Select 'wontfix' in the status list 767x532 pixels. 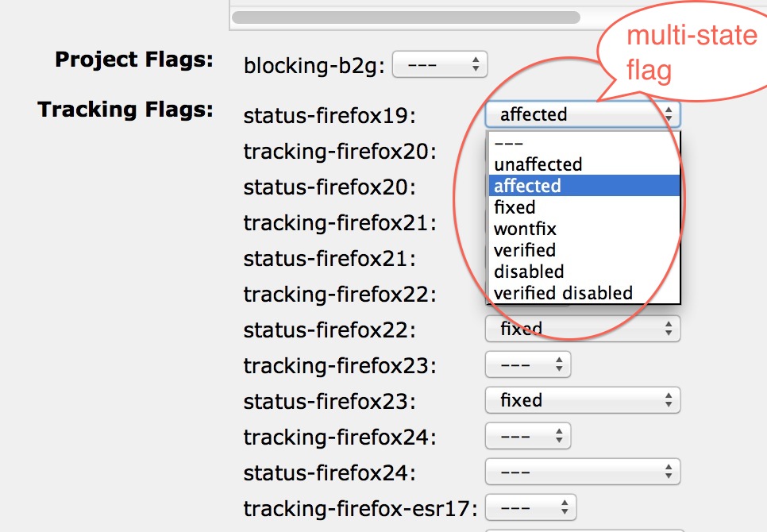click(584, 229)
